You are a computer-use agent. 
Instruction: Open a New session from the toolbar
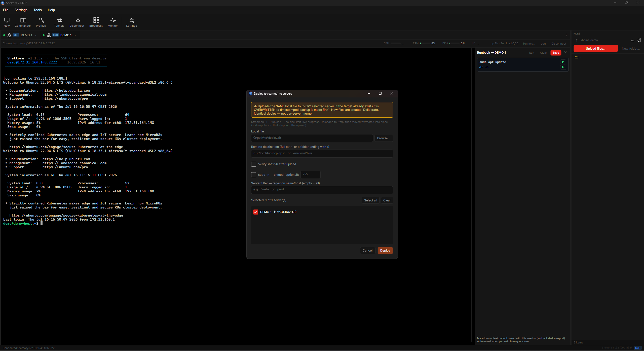[x=7, y=22]
